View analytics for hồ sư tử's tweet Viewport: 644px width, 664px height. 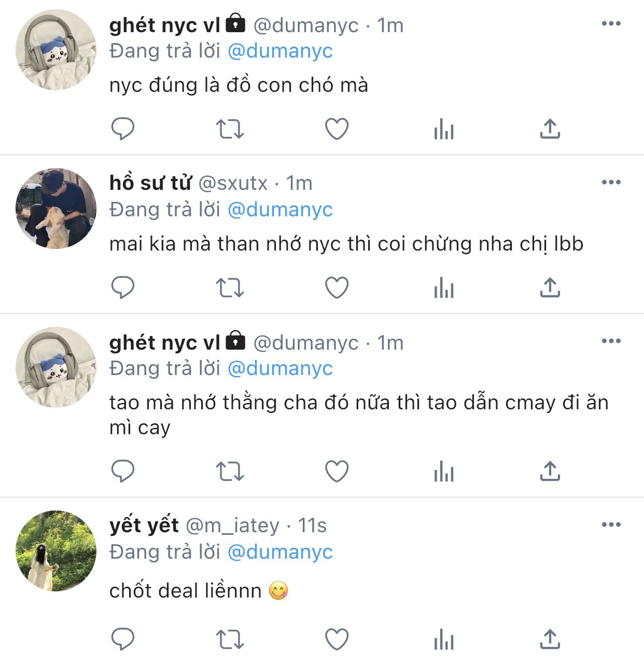(x=444, y=287)
